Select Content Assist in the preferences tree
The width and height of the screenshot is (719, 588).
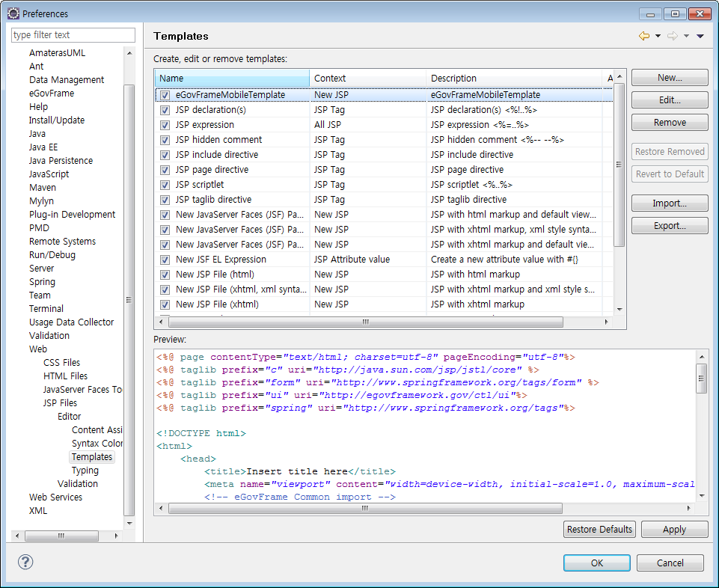[97, 430]
